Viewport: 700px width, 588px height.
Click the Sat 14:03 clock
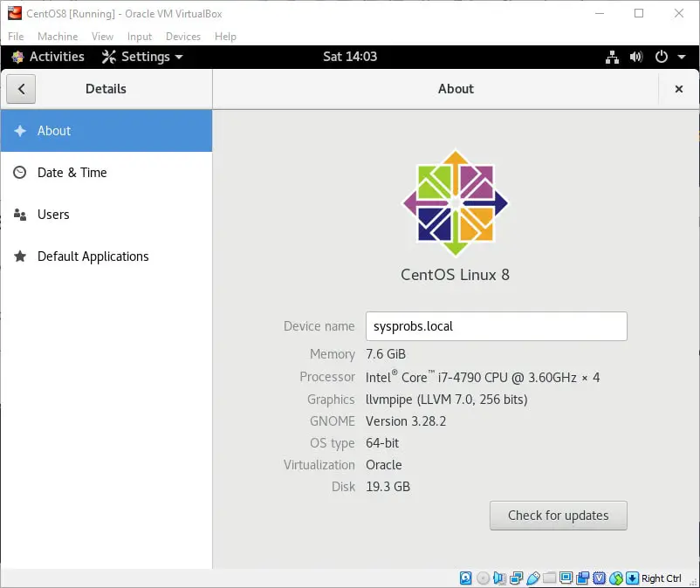[x=350, y=57]
